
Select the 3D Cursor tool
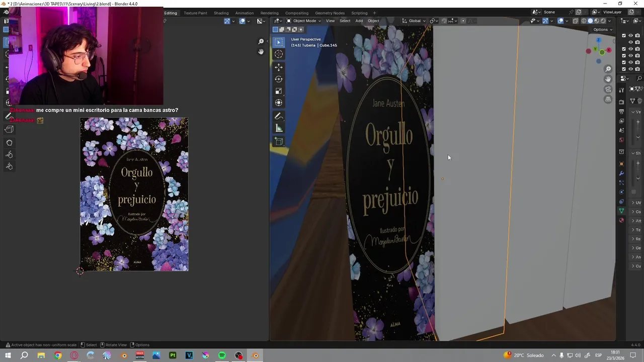pyautogui.click(x=279, y=54)
